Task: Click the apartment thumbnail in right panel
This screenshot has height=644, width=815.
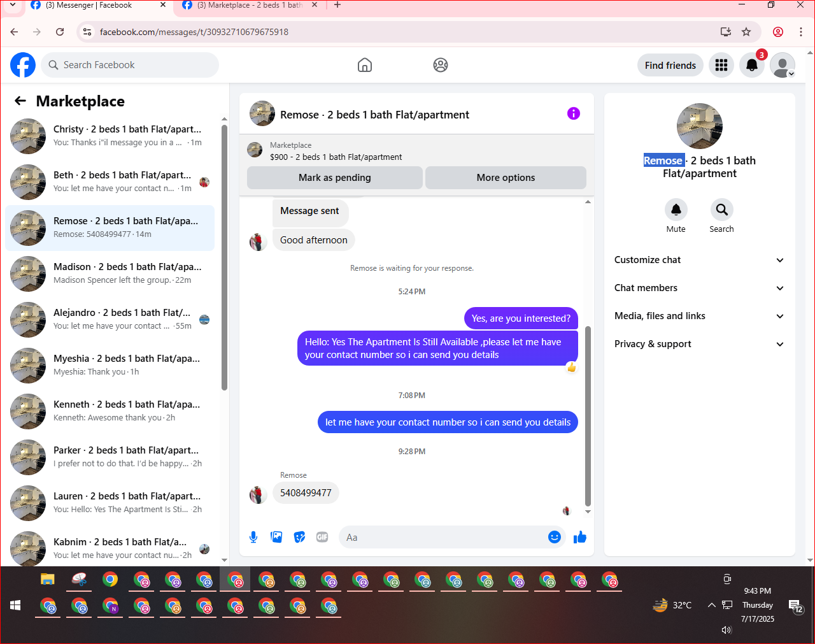Action: (x=700, y=126)
